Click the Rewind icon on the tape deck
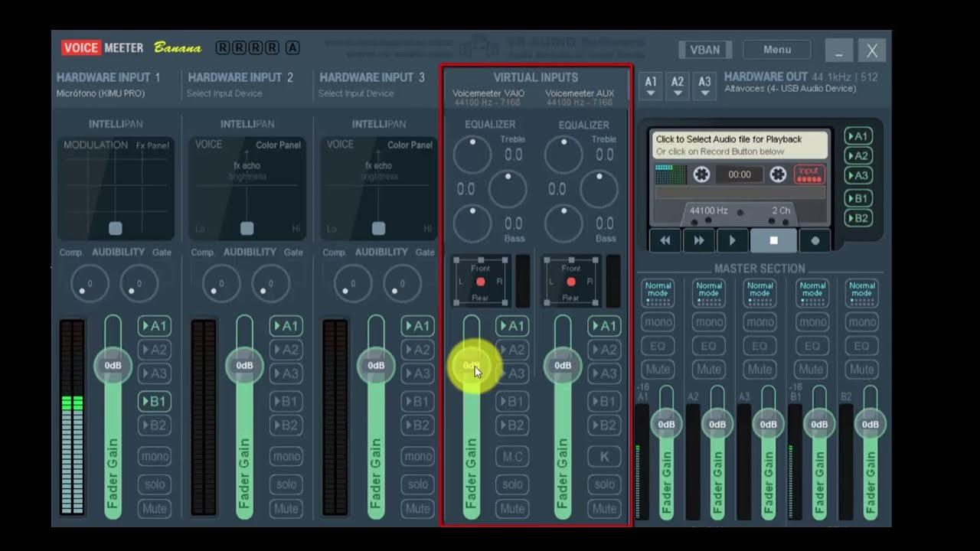Screen dimensions: 980x551 [x=664, y=240]
